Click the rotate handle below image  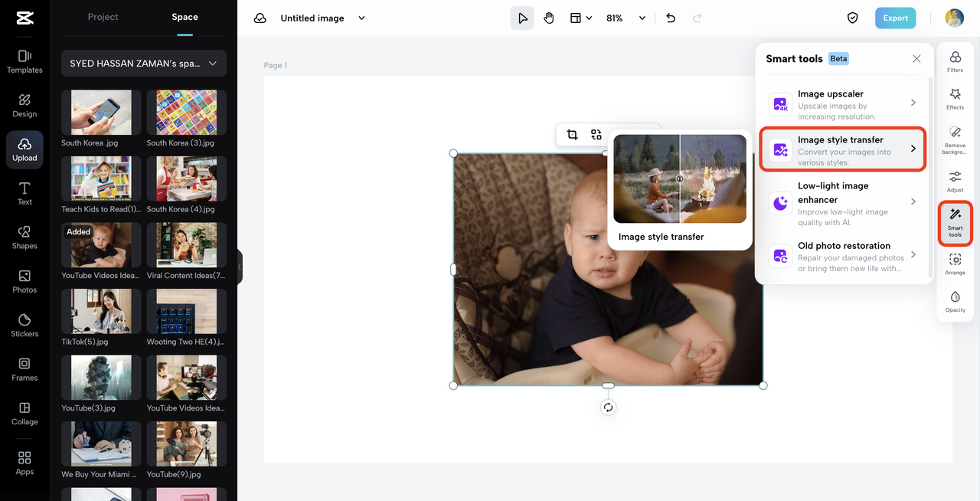point(608,408)
